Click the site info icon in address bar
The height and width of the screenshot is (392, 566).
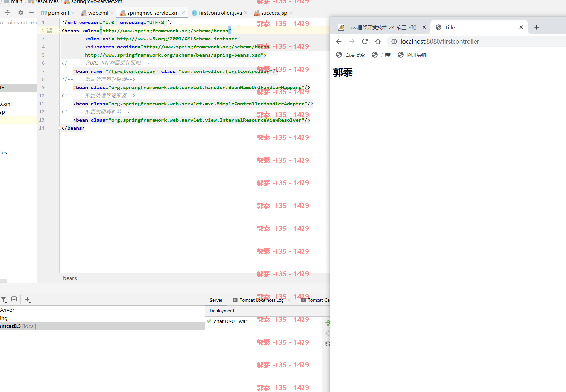click(x=394, y=41)
